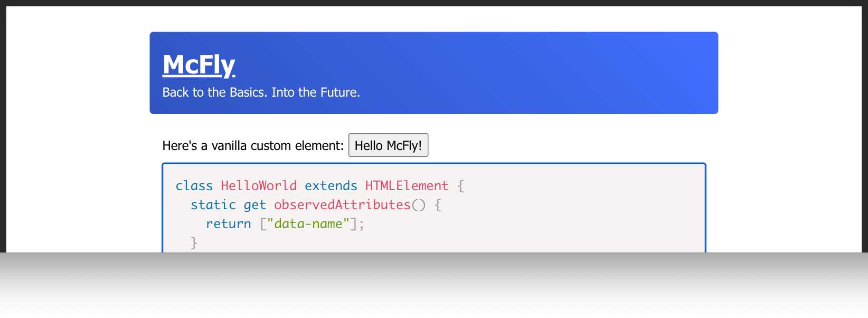Click the HelloWorld class name in code
The image size is (868, 318).
tap(259, 186)
